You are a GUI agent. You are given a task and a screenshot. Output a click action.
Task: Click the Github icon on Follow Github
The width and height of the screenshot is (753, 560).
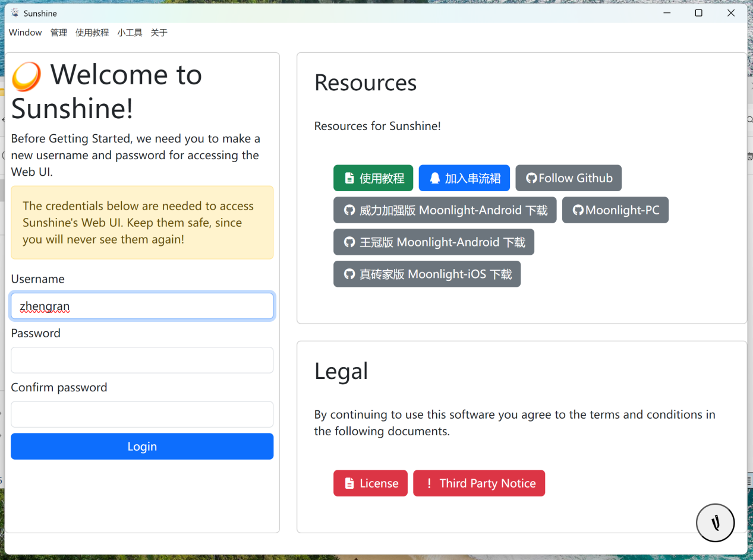tap(531, 178)
